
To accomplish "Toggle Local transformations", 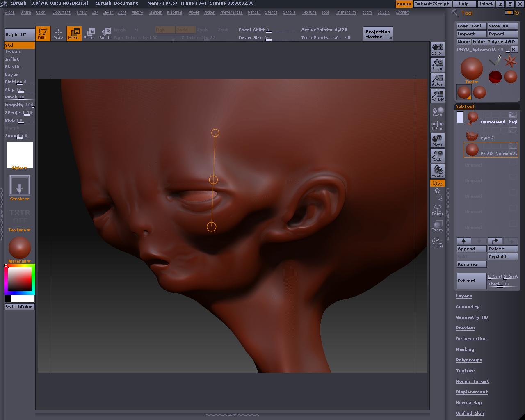I will point(437,112).
